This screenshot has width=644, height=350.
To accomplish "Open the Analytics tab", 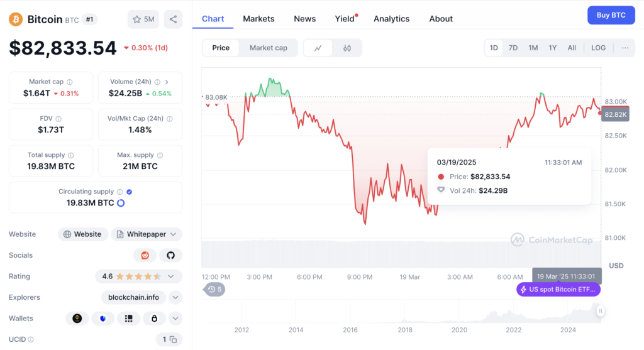I will point(391,19).
